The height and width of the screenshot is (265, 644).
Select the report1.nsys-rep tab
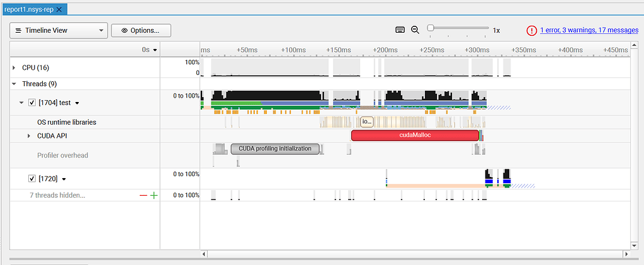(x=29, y=9)
